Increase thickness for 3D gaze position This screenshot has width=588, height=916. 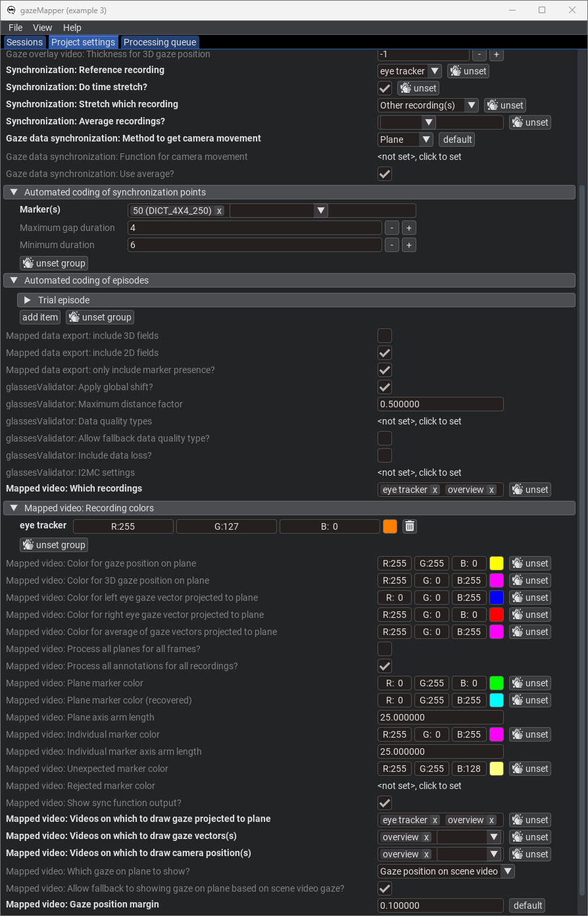[497, 55]
